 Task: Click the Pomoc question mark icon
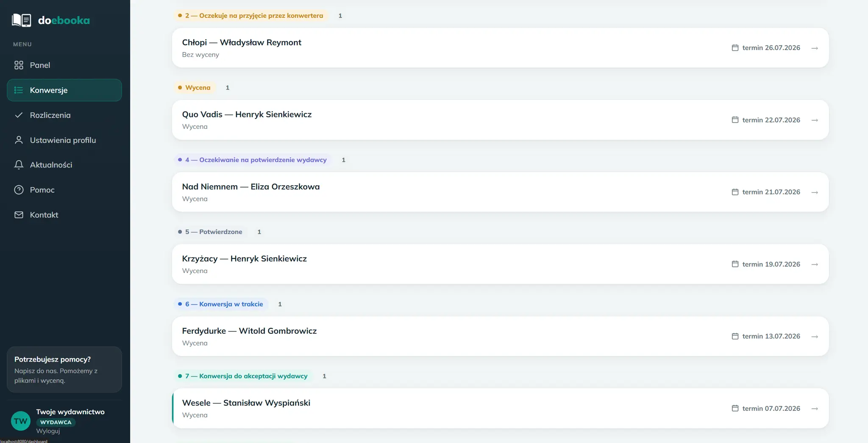click(19, 190)
